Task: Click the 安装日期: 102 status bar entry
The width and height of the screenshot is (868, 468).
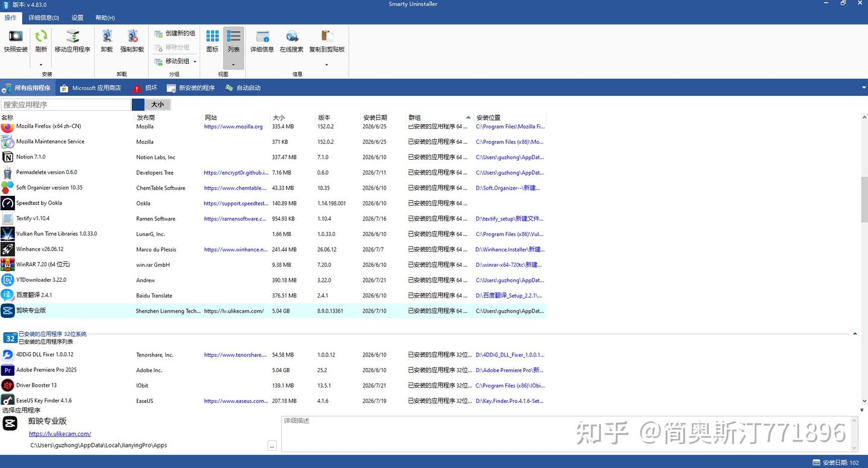Action: pyautogui.click(x=836, y=463)
